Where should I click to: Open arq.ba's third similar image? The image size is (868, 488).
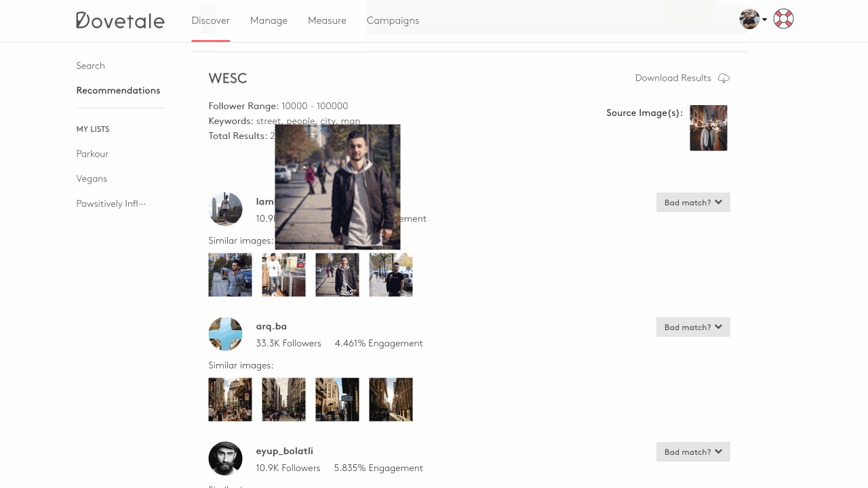tap(337, 399)
